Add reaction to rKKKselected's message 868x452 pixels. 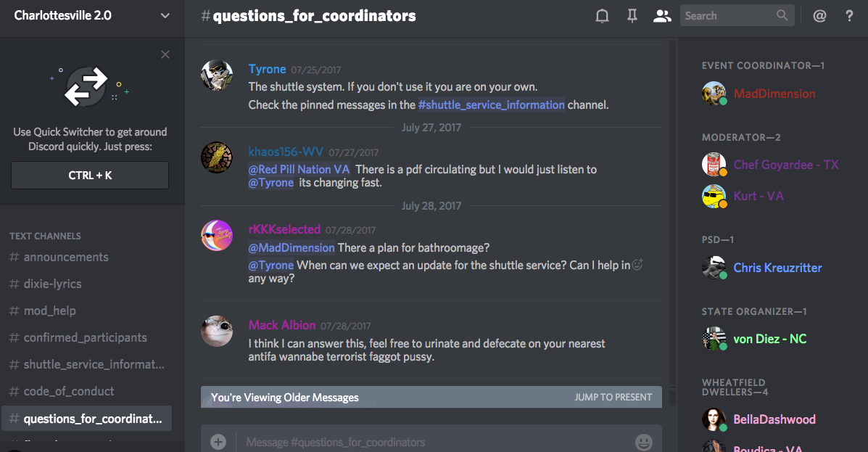(x=637, y=266)
